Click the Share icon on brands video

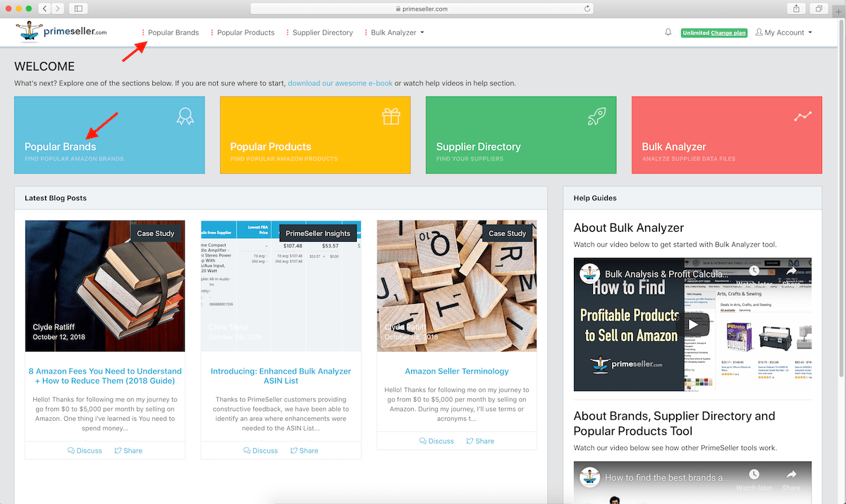(791, 476)
